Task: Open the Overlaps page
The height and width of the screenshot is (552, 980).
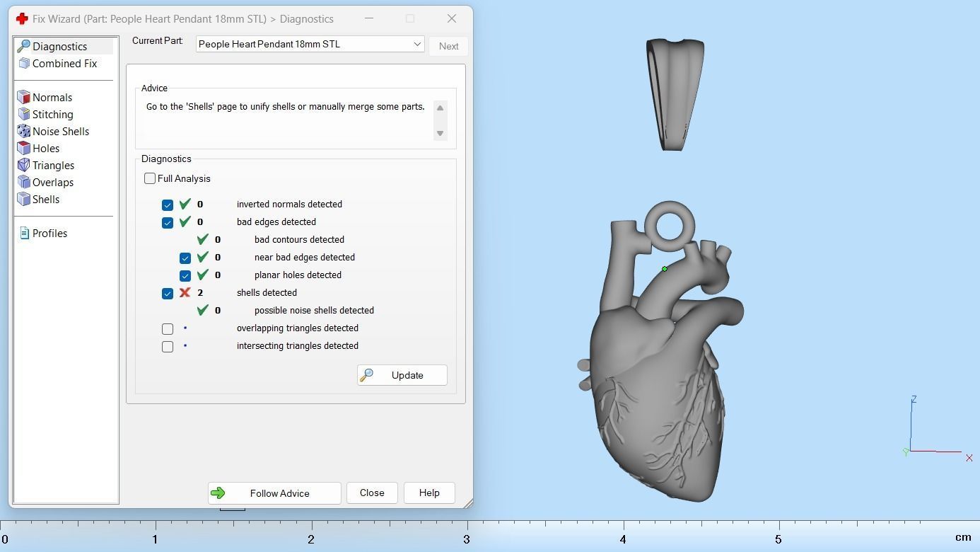Action: point(53,182)
